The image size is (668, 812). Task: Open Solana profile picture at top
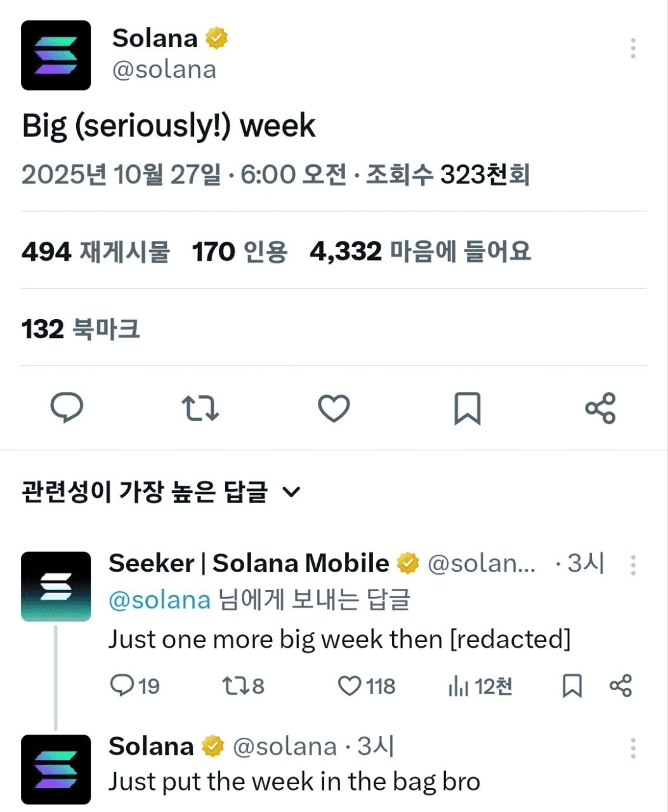pyautogui.click(x=56, y=55)
